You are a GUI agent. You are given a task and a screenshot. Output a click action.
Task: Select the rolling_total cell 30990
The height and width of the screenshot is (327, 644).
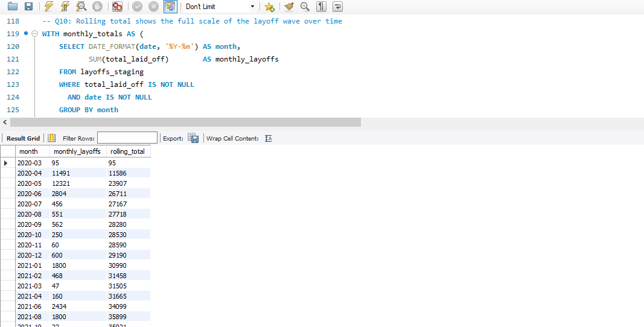pyautogui.click(x=128, y=265)
